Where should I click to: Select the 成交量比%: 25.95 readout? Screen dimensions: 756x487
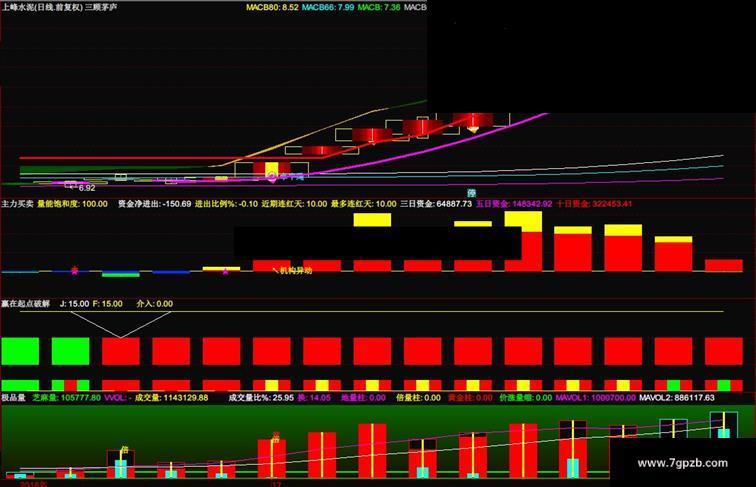click(261, 398)
